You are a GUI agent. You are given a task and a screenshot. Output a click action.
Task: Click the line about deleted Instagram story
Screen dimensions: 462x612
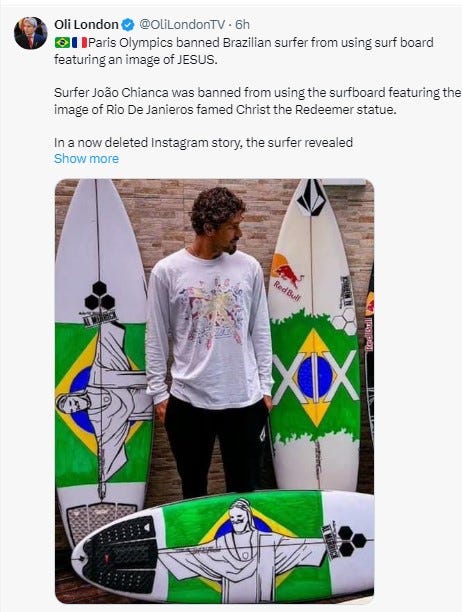203,142
